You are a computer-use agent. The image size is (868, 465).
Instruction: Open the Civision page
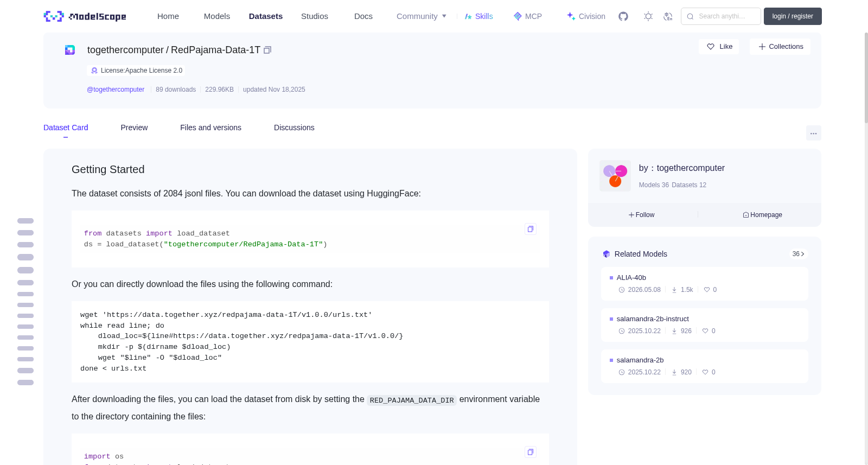[x=586, y=16]
